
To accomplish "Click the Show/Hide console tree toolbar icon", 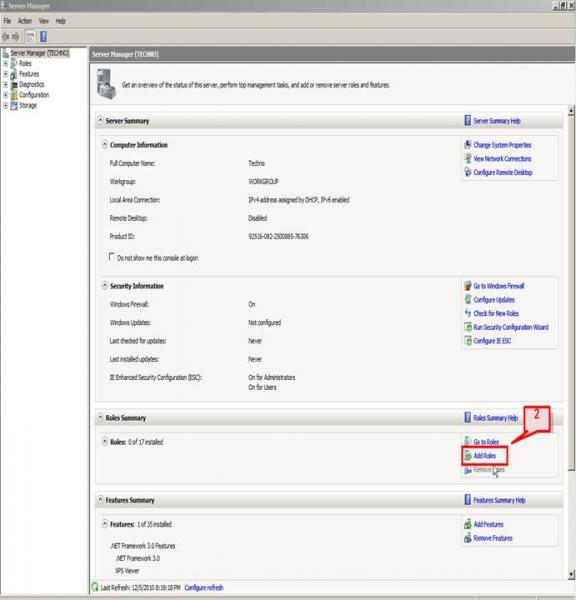I will [30, 37].
